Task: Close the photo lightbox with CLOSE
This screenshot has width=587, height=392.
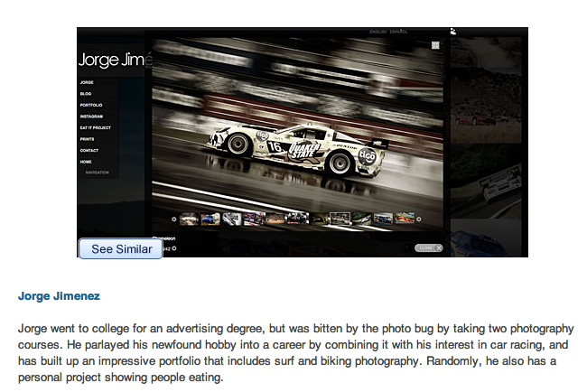Action: (429, 247)
